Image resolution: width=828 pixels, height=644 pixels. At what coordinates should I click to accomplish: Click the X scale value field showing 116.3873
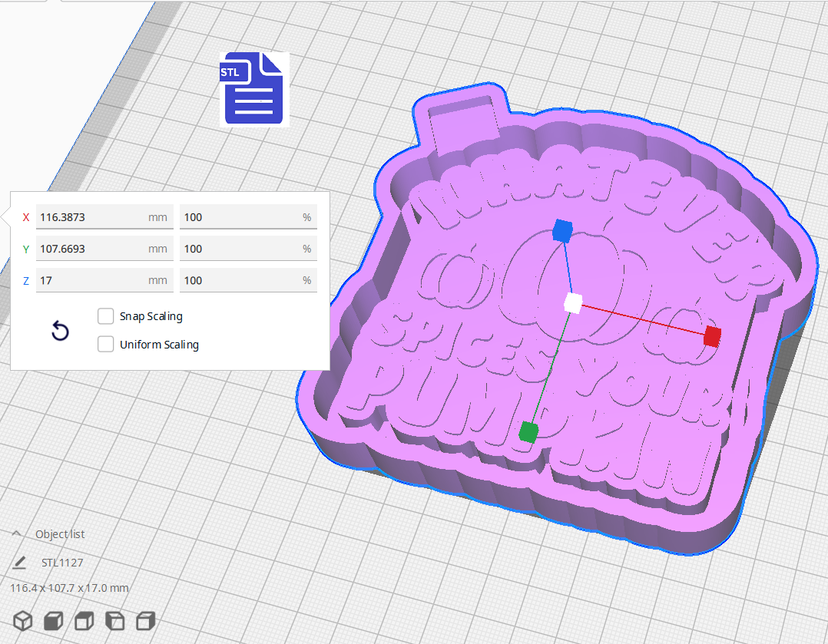tap(104, 217)
